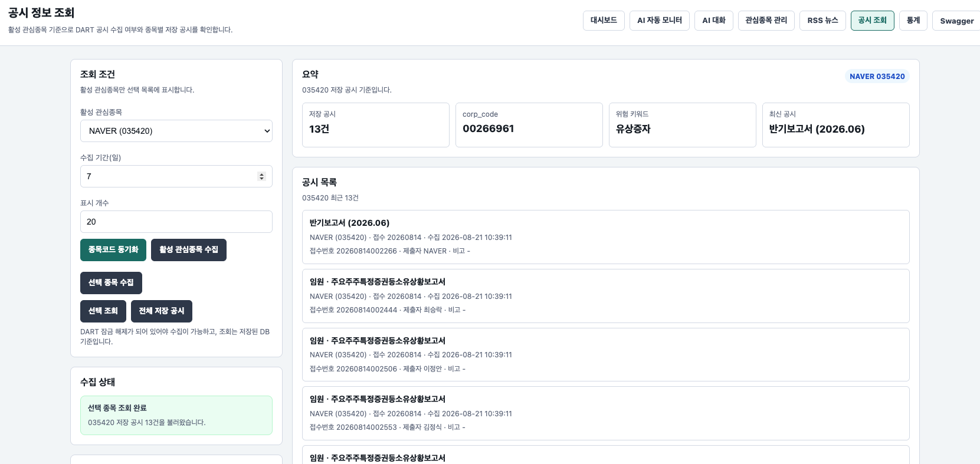This screenshot has width=980, height=464.
Task: Click the 최신 공시 반기보고서 summary card
Action: pos(836,125)
